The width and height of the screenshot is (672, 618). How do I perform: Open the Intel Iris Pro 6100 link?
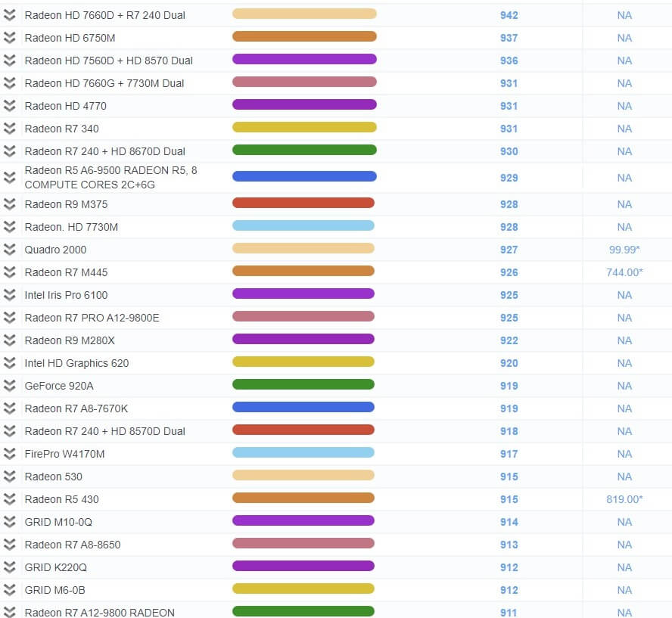(66, 295)
